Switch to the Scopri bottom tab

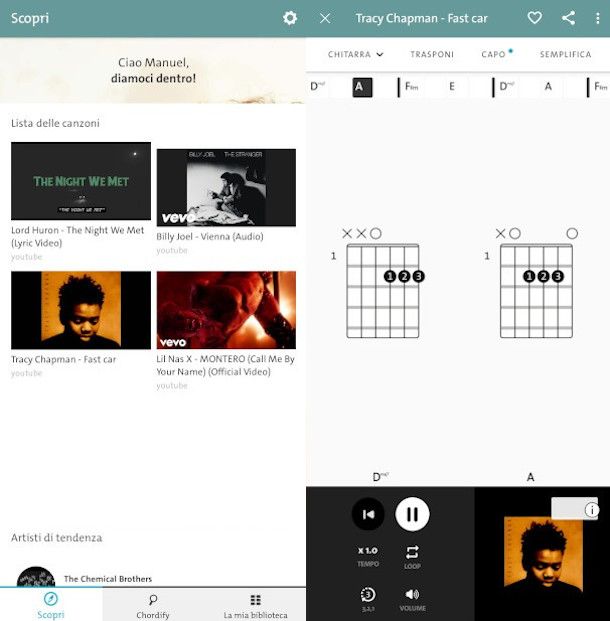pyautogui.click(x=51, y=605)
